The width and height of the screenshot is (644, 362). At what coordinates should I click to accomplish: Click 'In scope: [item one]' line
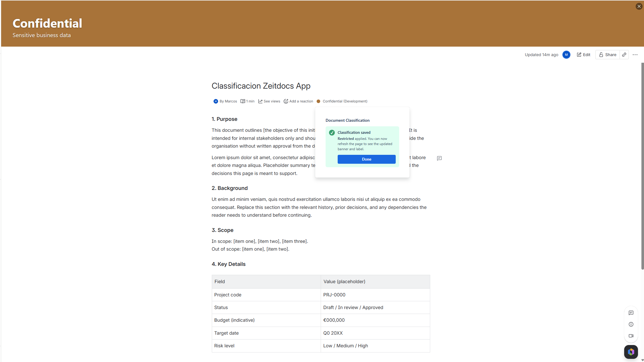click(260, 241)
